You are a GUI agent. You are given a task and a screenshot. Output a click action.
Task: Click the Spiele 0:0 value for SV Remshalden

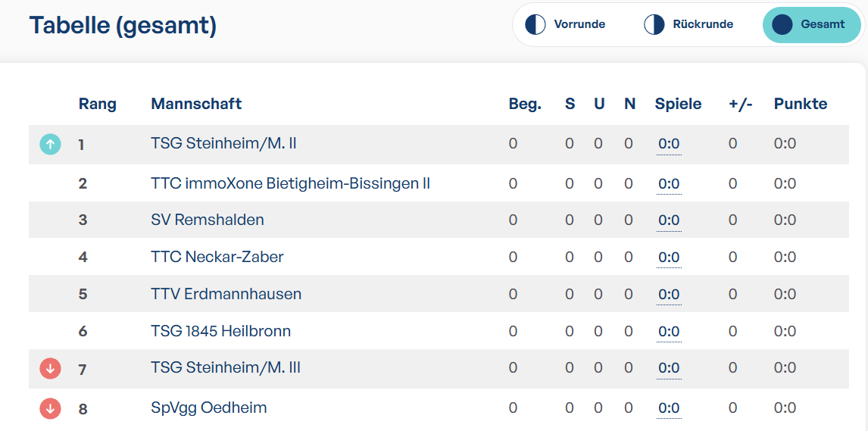coord(669,220)
